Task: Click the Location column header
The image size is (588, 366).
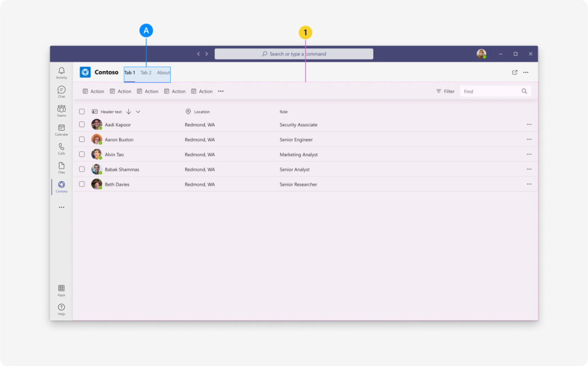Action: pos(198,112)
